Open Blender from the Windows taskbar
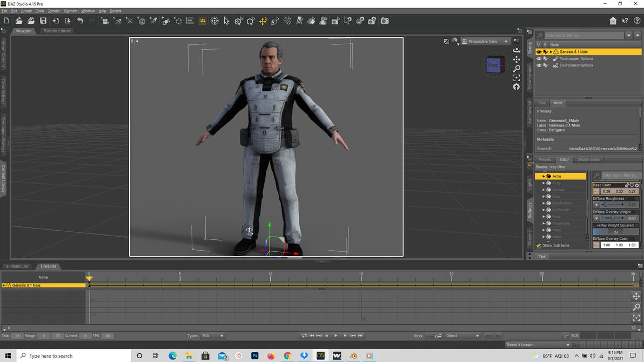 [353, 356]
